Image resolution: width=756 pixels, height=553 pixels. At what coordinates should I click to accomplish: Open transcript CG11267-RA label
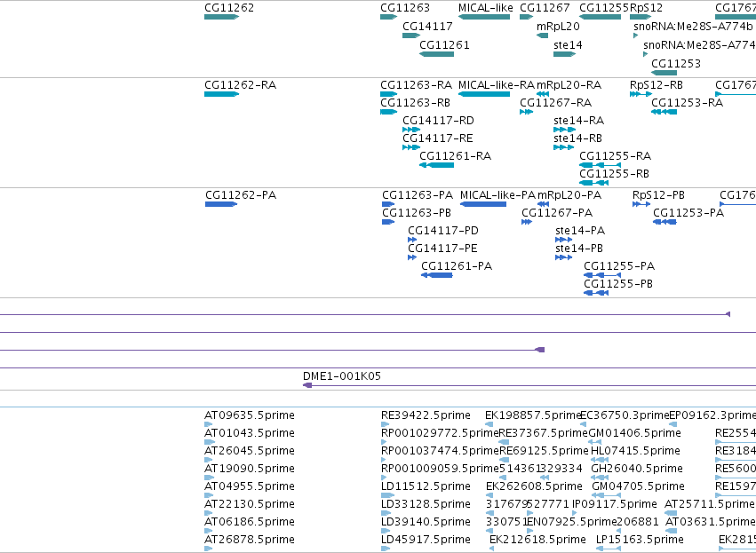point(555,103)
